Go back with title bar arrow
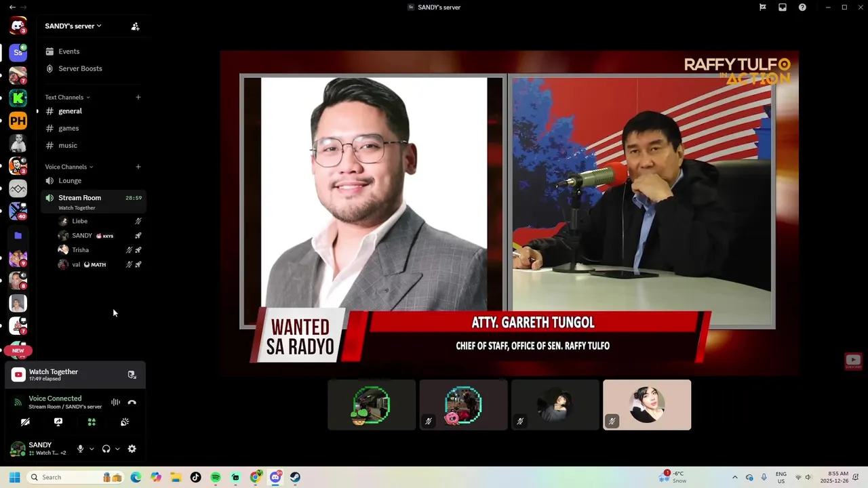Image resolution: width=868 pixels, height=488 pixels. click(12, 7)
